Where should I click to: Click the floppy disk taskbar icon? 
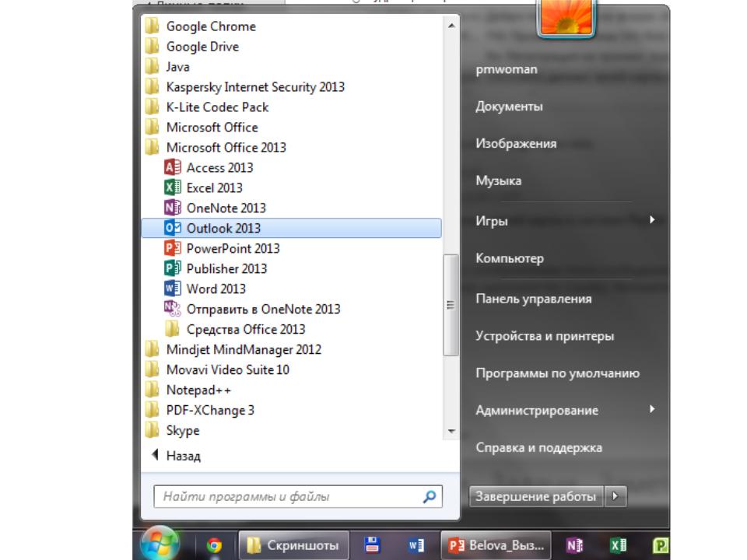tap(372, 544)
